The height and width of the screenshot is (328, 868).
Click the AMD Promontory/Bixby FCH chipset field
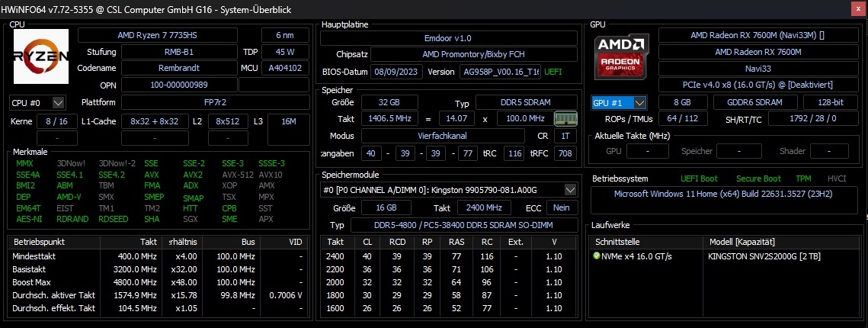[474, 54]
